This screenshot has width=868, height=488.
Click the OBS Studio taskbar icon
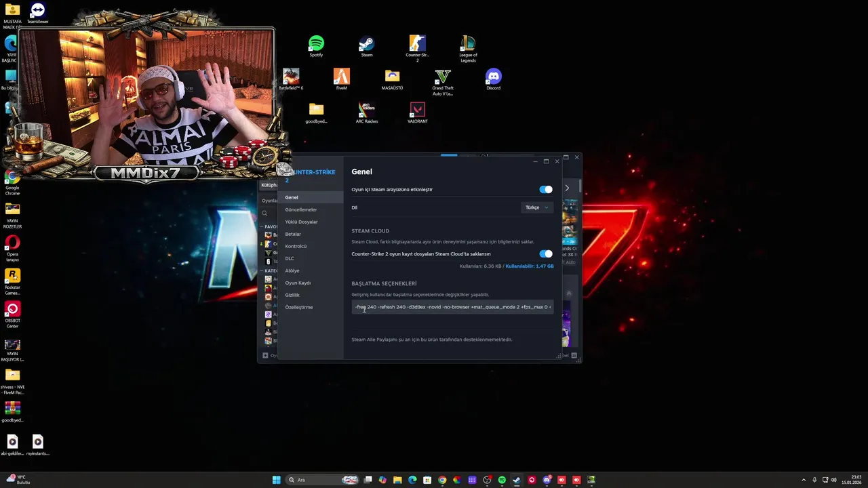487,480
